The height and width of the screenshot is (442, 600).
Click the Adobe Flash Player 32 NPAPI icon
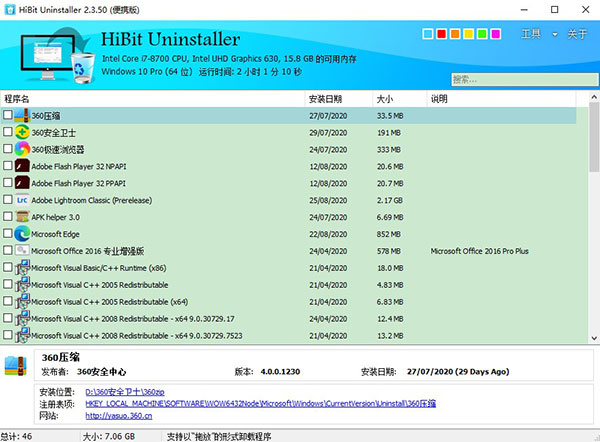click(22, 166)
